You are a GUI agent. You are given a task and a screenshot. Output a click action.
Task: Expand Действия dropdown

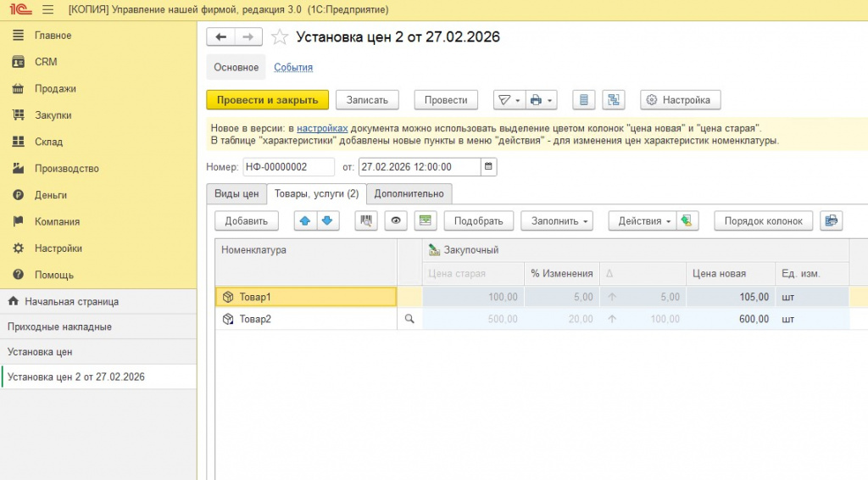[643, 220]
